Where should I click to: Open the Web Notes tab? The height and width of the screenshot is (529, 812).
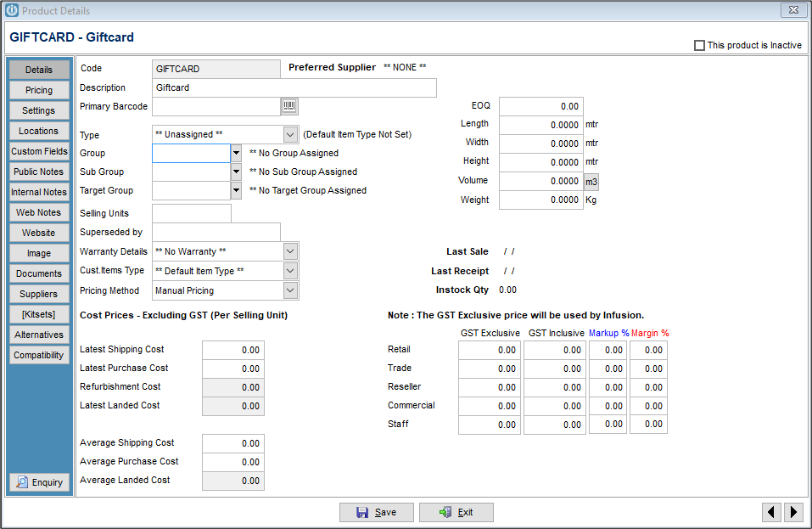point(39,212)
